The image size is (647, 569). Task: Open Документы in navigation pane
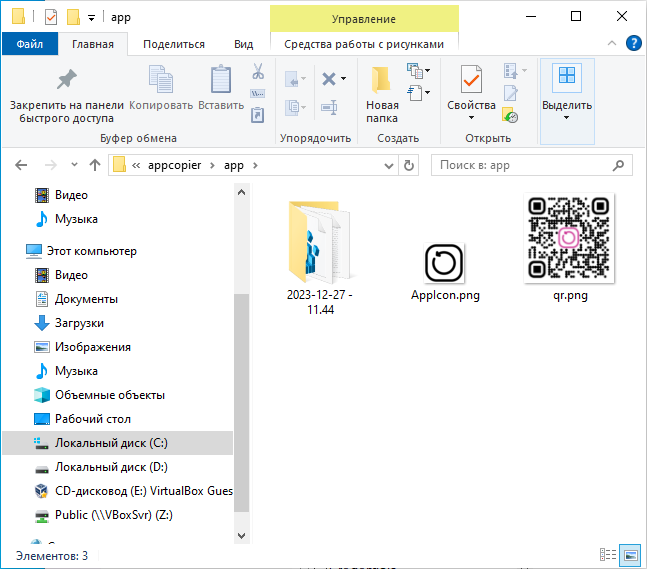point(76,299)
